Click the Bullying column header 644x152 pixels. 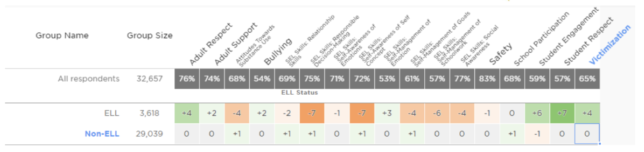tap(278, 52)
